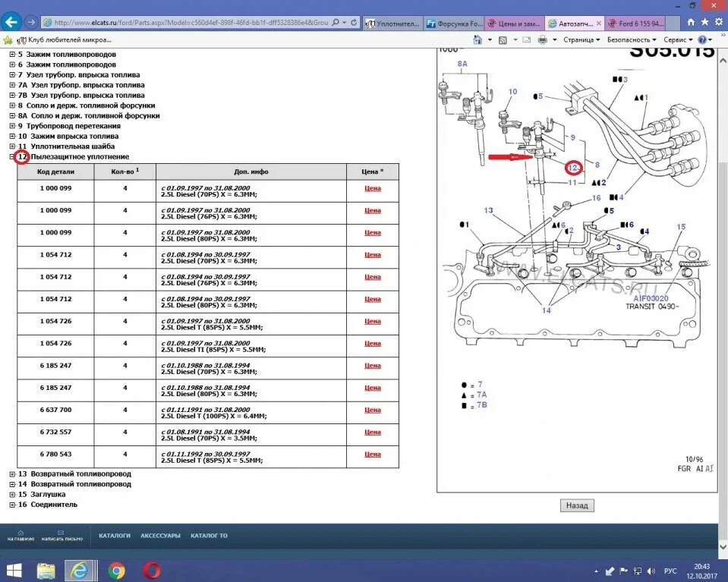Click the search magnifier in address bar
This screenshot has width=728, height=582.
click(336, 22)
